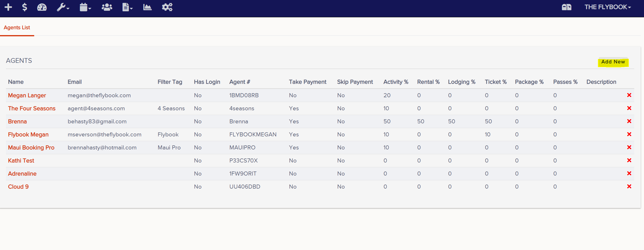The height and width of the screenshot is (250, 644).
Task: Click agent number P33CS70X
Action: click(x=243, y=161)
